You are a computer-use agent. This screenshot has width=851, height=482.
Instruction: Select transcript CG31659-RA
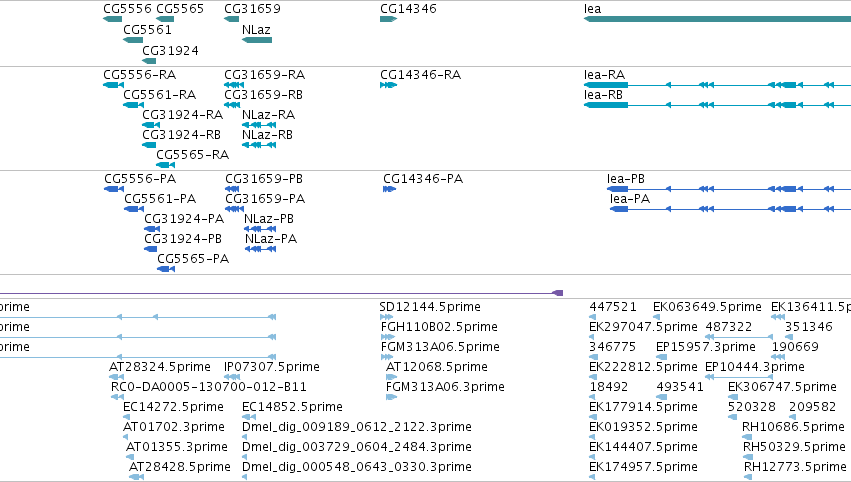tap(264, 74)
